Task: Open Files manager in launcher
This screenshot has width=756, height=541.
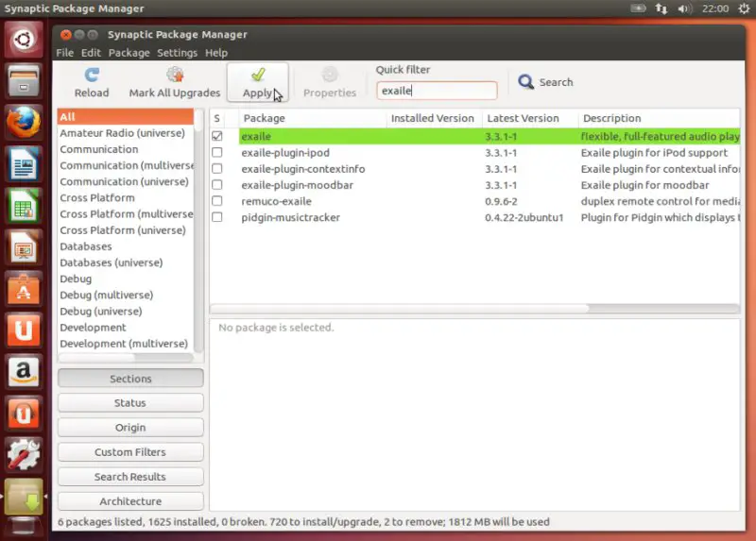Action: pyautogui.click(x=23, y=81)
